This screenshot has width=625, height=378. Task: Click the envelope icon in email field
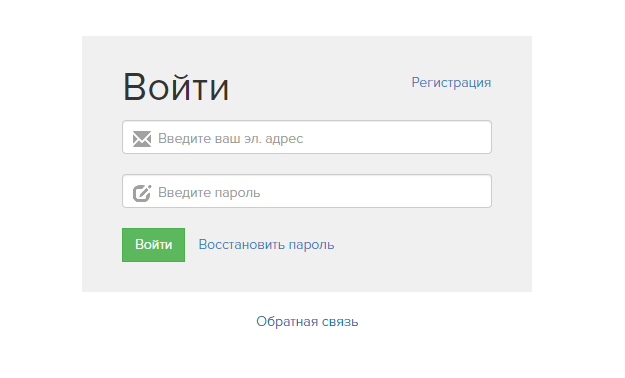142,139
